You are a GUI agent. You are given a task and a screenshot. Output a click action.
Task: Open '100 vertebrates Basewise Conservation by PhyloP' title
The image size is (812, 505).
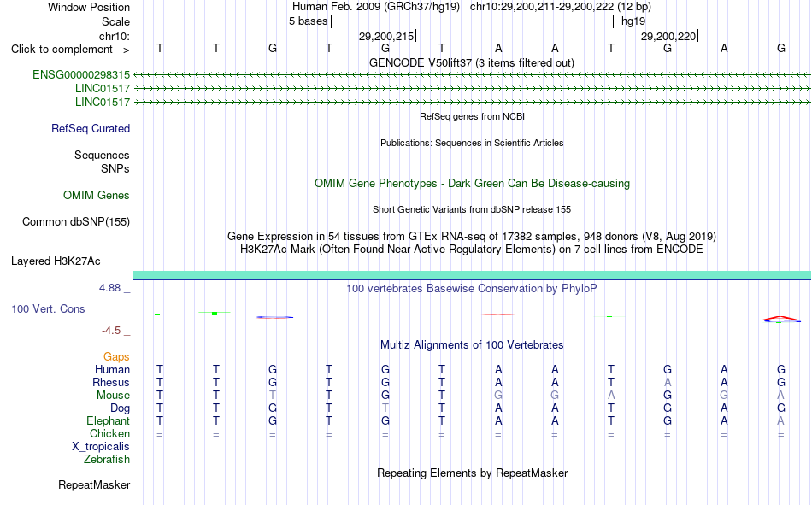pyautogui.click(x=472, y=289)
